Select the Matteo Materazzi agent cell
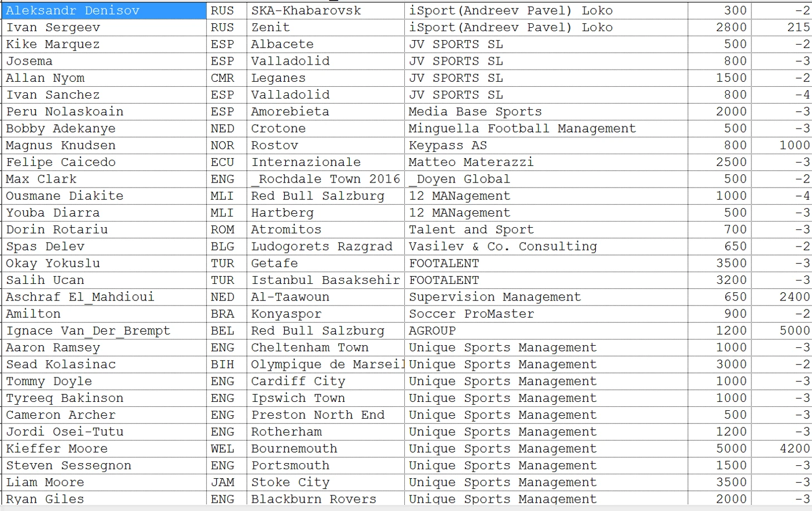812x511 pixels. point(546,162)
